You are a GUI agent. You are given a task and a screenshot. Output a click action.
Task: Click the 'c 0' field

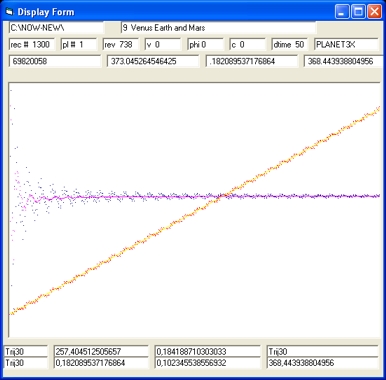(248, 45)
